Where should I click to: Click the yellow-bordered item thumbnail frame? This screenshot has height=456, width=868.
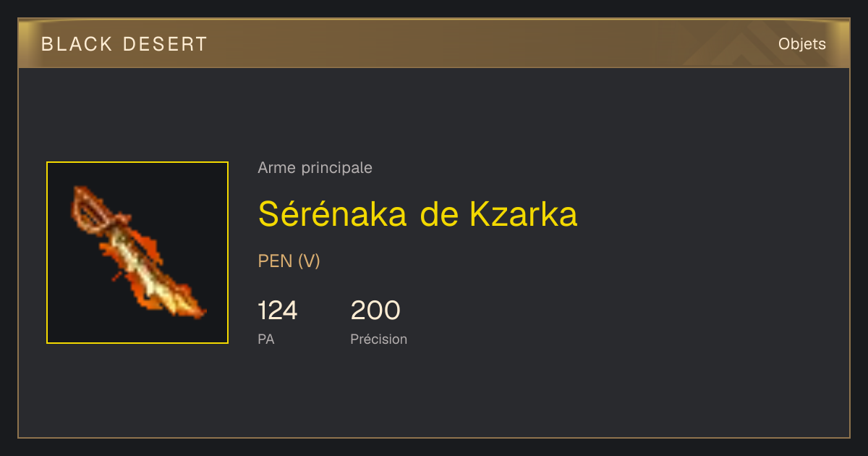point(137,253)
